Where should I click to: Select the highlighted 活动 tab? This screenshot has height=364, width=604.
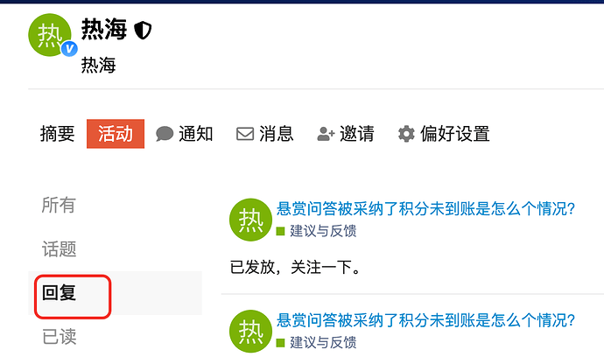116,134
